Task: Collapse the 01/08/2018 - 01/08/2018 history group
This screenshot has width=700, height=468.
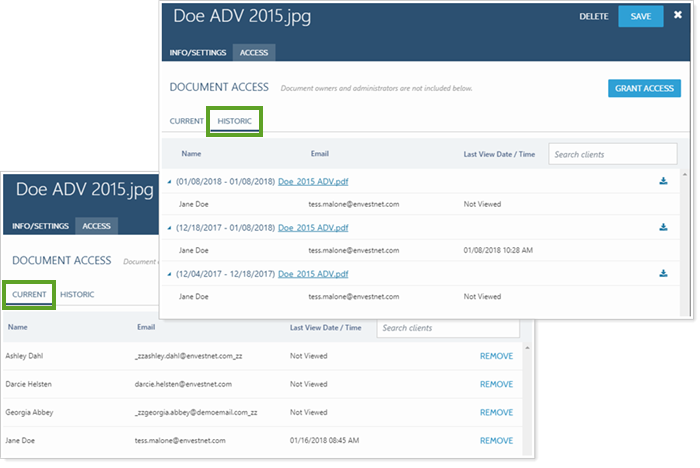Action: pos(169,182)
